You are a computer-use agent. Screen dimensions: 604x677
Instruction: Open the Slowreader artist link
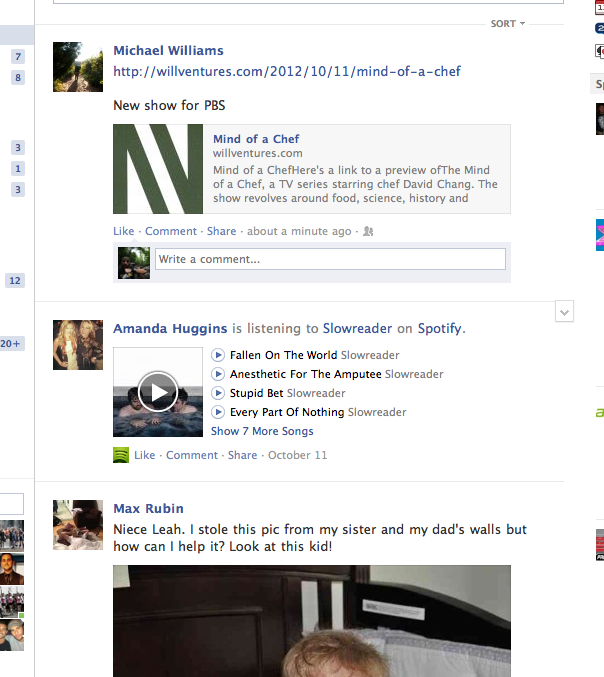pos(357,329)
